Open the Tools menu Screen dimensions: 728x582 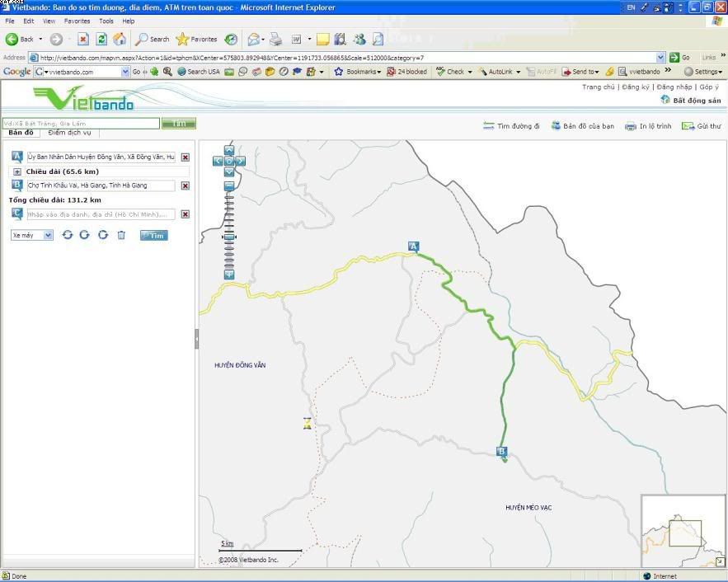(x=106, y=21)
